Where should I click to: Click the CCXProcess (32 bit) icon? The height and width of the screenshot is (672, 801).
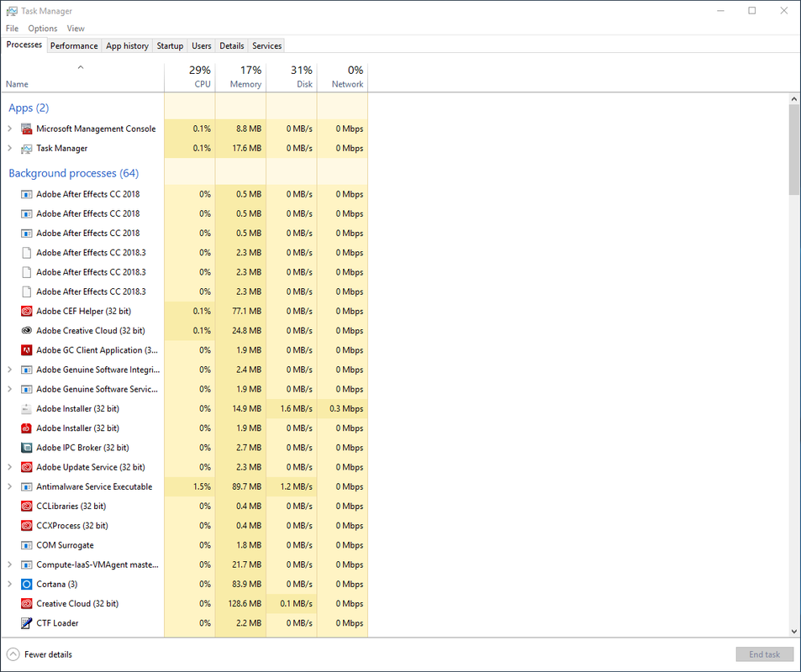(x=27, y=526)
